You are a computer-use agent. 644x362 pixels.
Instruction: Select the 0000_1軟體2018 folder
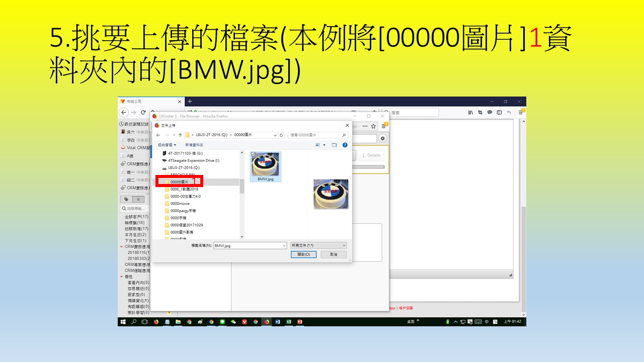click(x=181, y=189)
